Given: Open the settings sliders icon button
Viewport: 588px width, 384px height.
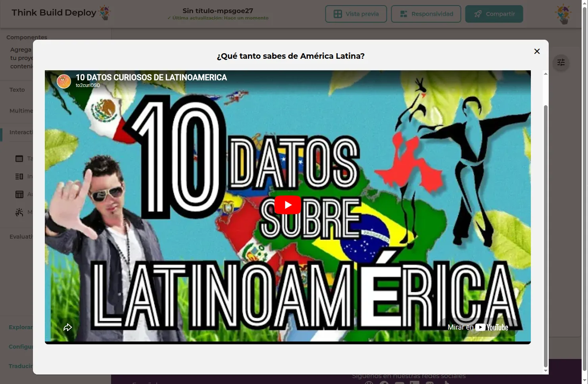Looking at the screenshot, I should 561,62.
